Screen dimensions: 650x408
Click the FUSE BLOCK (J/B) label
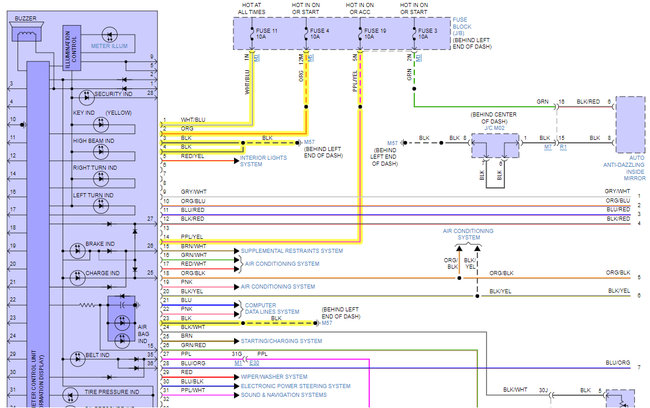point(462,26)
